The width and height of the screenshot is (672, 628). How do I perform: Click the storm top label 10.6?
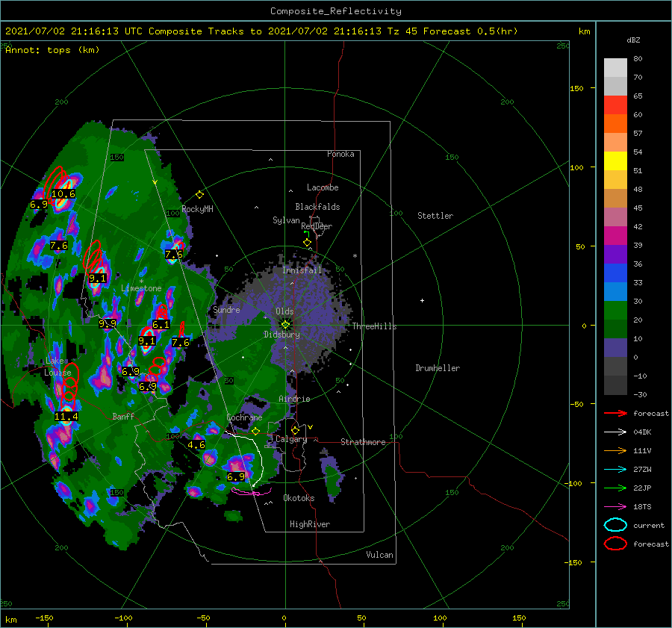click(63, 193)
